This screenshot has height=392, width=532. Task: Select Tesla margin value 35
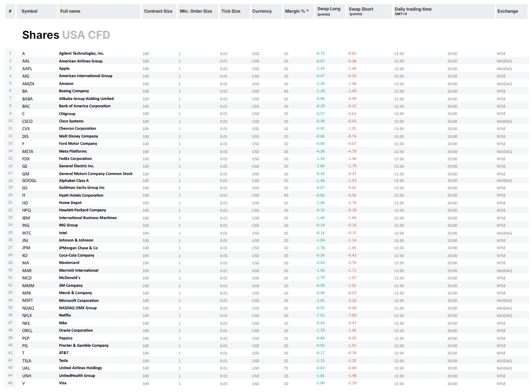coord(286,361)
